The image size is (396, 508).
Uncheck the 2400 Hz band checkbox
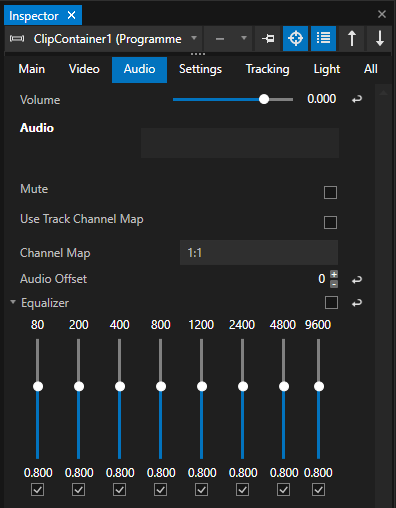coord(242,490)
